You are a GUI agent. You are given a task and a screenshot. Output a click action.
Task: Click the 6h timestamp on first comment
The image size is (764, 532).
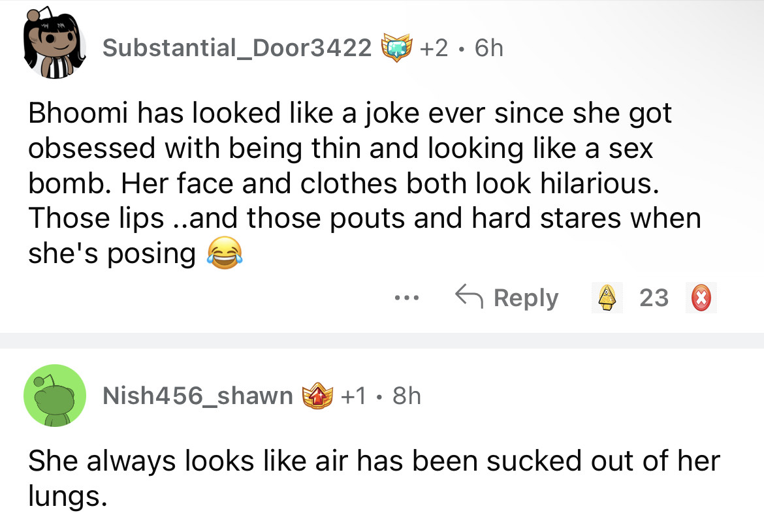coord(489,47)
